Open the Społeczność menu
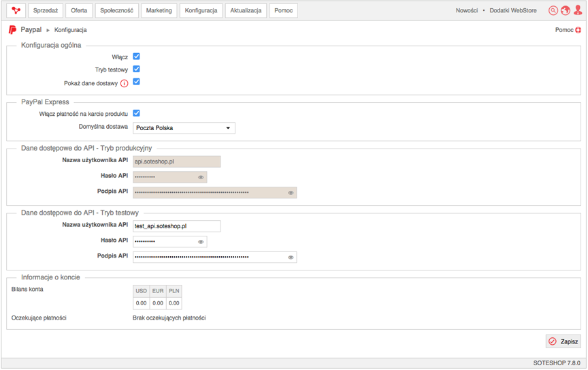588x370 pixels. pyautogui.click(x=116, y=10)
